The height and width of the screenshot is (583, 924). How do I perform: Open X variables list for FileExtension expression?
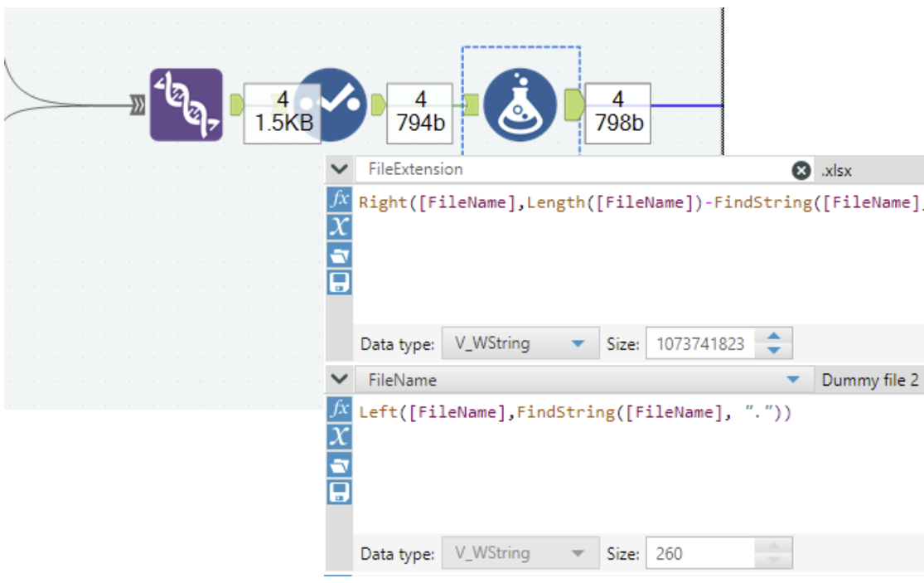(340, 226)
